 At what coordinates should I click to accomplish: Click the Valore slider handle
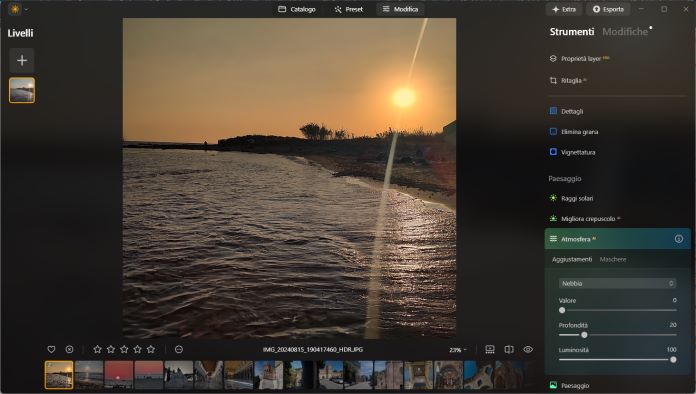click(562, 310)
